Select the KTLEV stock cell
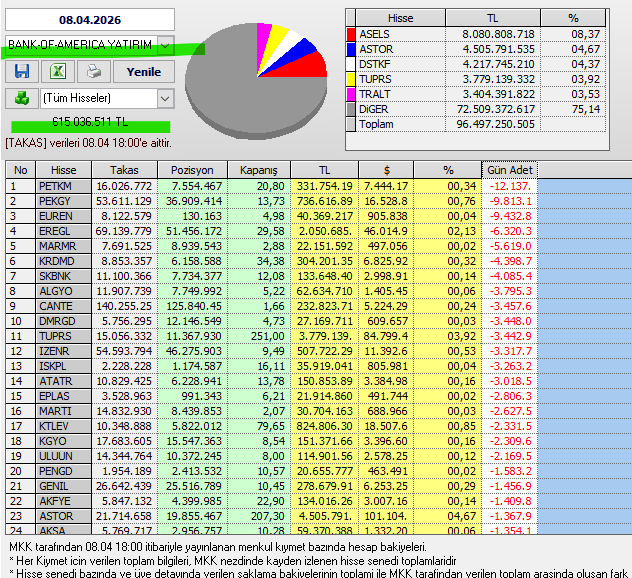 (x=64, y=426)
